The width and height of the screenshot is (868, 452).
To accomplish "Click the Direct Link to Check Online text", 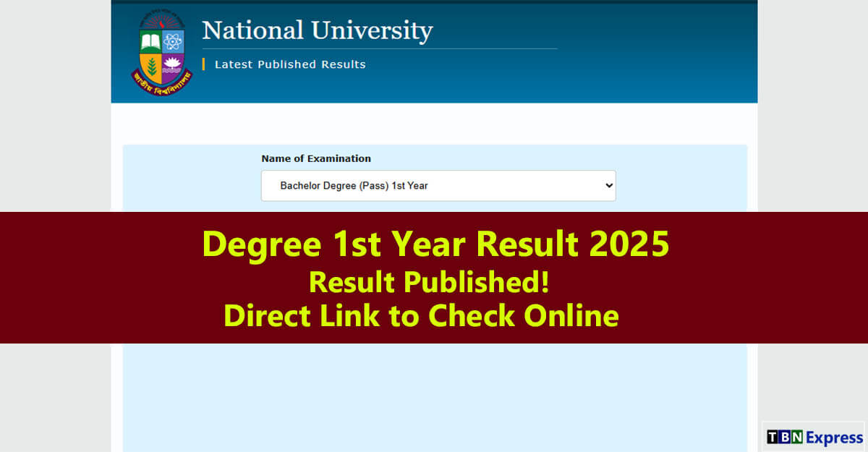I will pos(421,315).
